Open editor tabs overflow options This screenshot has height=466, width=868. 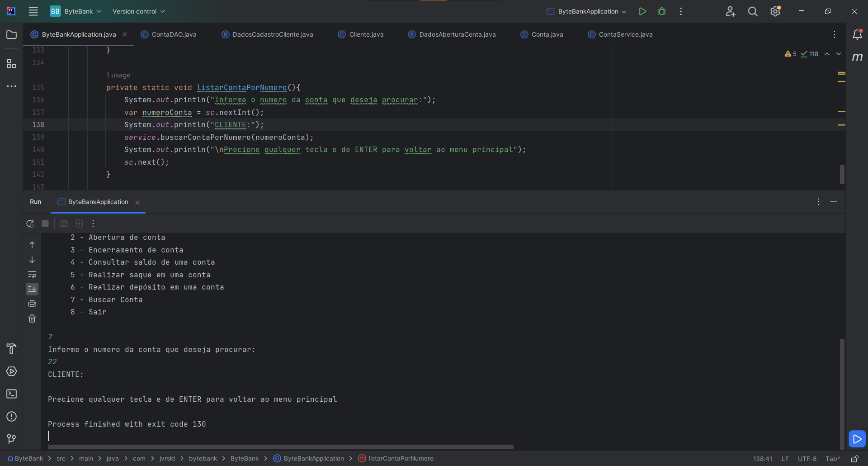pyautogui.click(x=835, y=34)
